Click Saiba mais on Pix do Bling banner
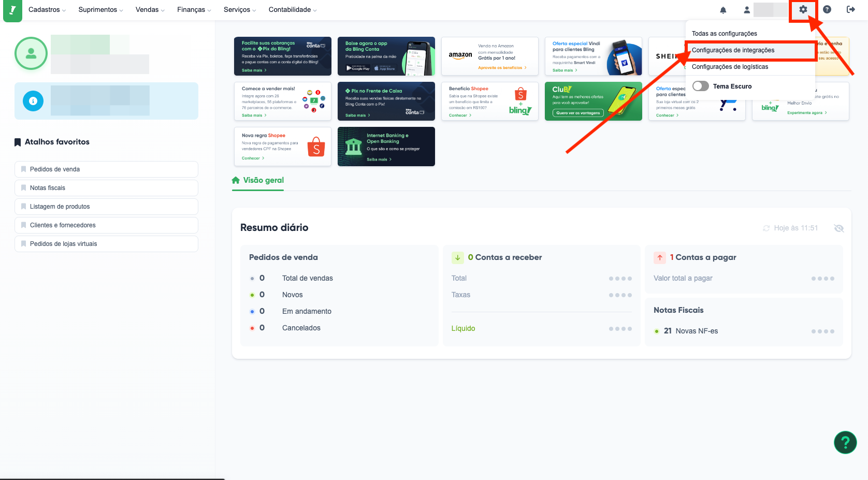Viewport: 868px width, 480px height. click(254, 70)
